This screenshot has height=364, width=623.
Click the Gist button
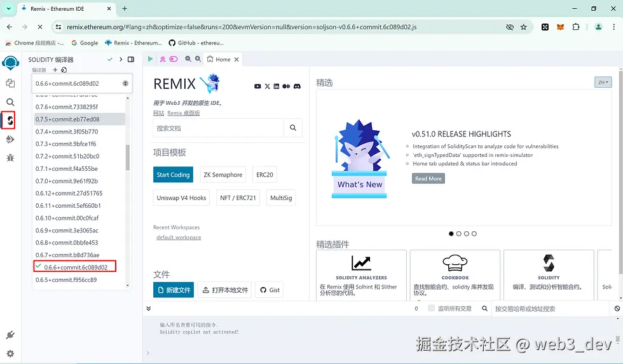pos(270,290)
